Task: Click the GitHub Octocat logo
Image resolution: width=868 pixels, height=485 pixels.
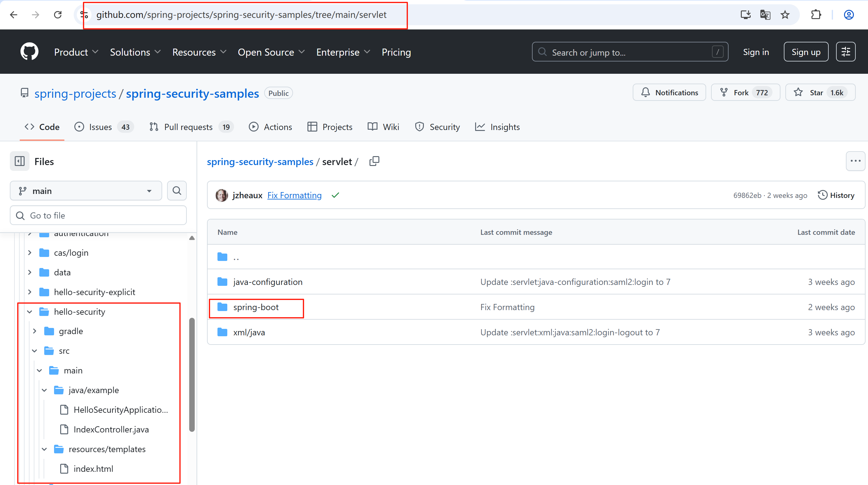Action: tap(29, 52)
